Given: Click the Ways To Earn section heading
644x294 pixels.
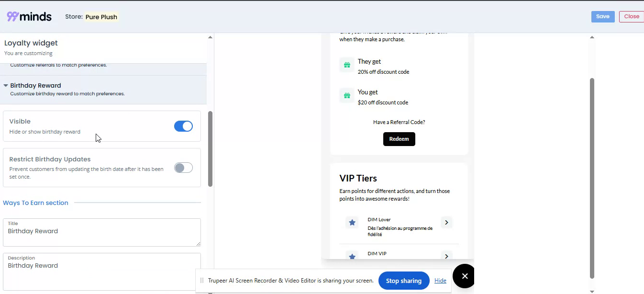Looking at the screenshot, I should (x=35, y=203).
